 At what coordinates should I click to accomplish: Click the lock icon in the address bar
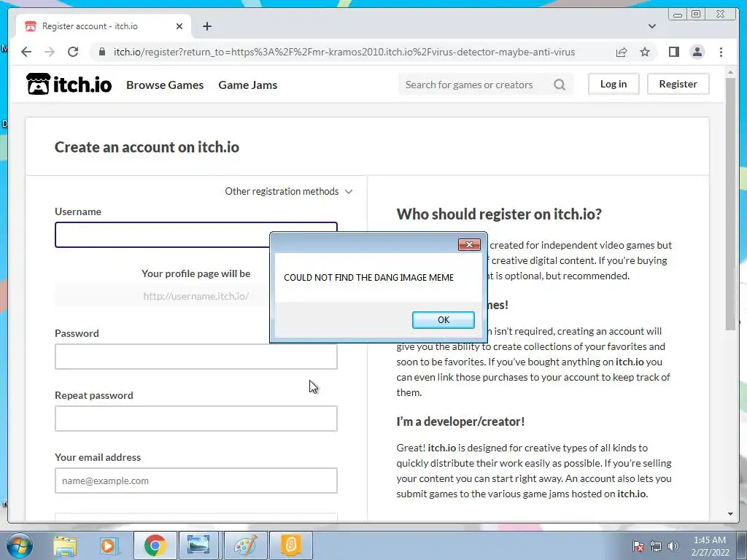click(101, 52)
